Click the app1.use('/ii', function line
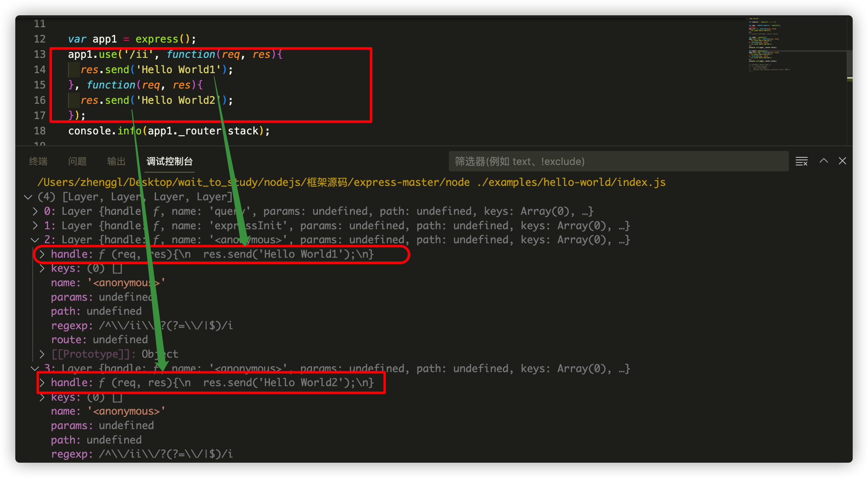 pos(176,54)
